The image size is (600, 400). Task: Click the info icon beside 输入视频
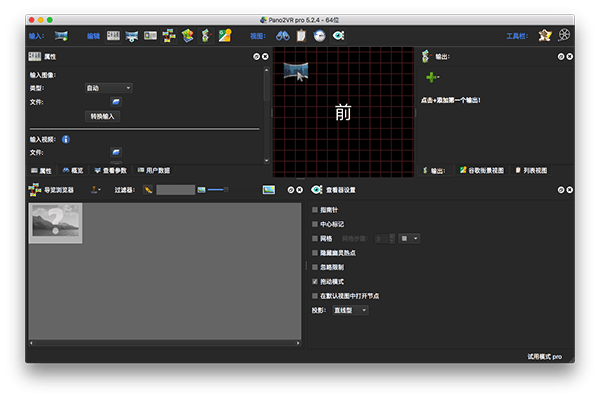pos(66,139)
